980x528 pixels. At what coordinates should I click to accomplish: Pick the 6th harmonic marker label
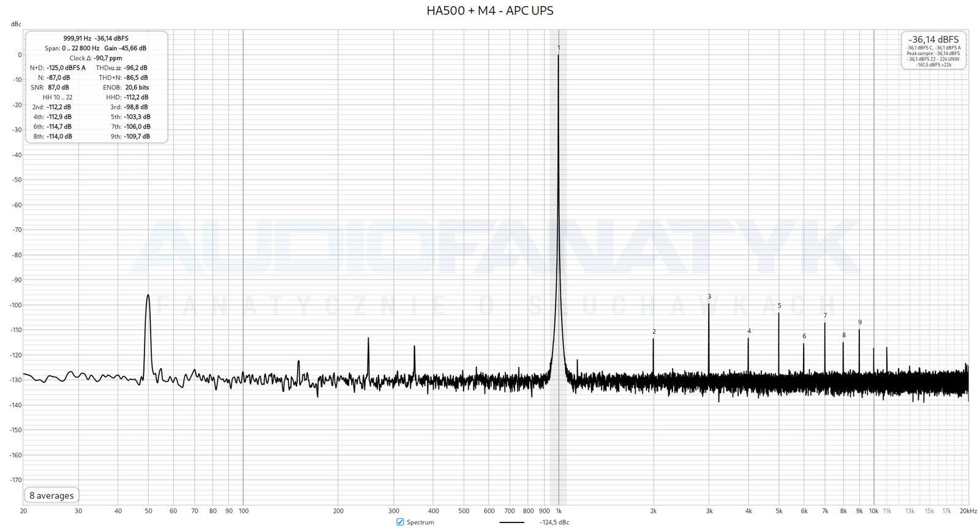[804, 336]
